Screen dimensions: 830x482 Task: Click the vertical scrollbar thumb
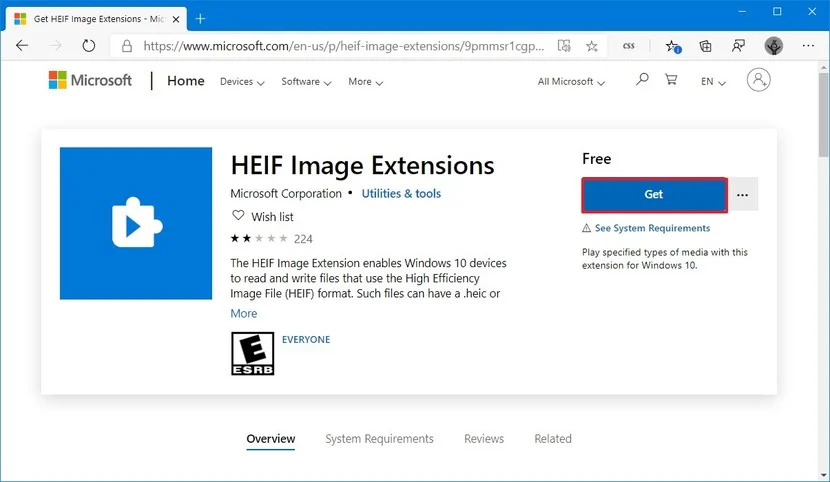click(x=824, y=115)
